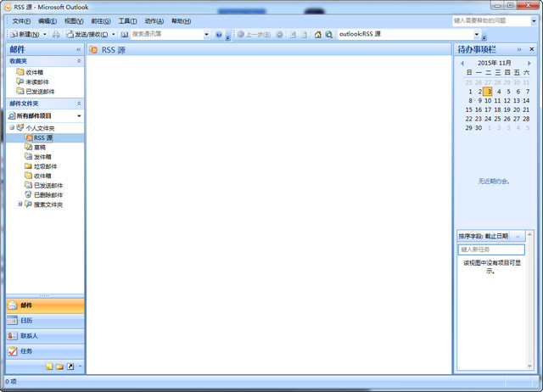Open Folder List icon in navigation pane
543x392 pixels.
[x=59, y=367]
